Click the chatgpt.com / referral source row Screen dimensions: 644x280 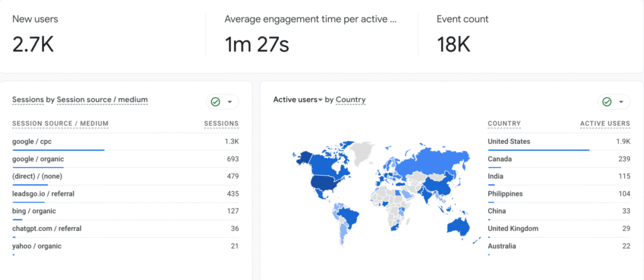(x=125, y=228)
